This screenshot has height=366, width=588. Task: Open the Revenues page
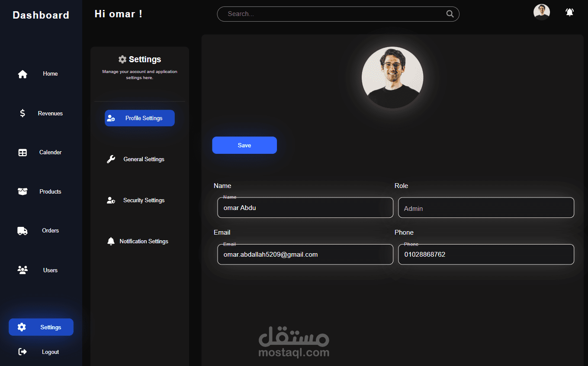(50, 113)
